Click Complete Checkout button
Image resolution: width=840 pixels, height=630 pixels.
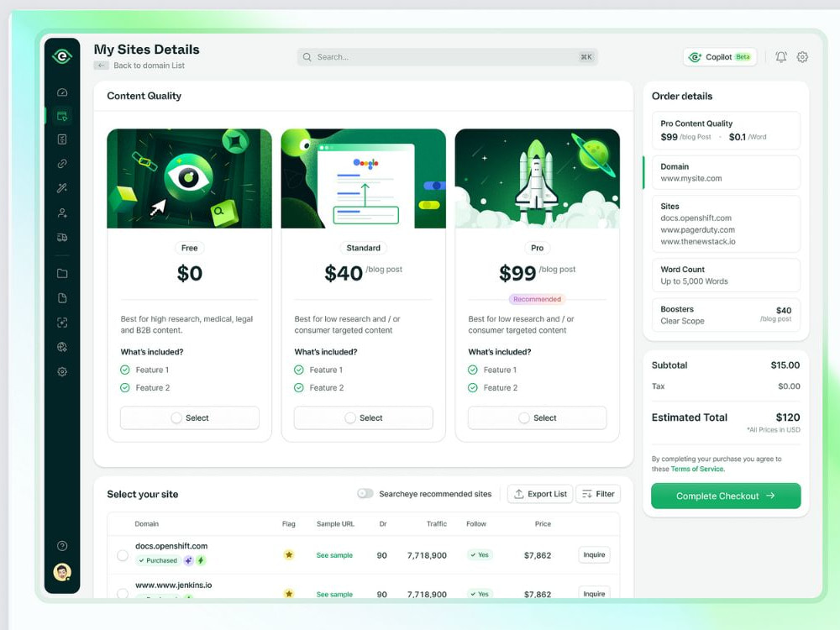(726, 496)
